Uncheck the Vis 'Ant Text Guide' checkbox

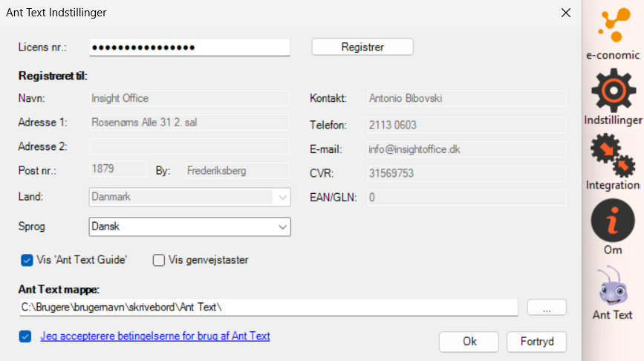point(27,260)
